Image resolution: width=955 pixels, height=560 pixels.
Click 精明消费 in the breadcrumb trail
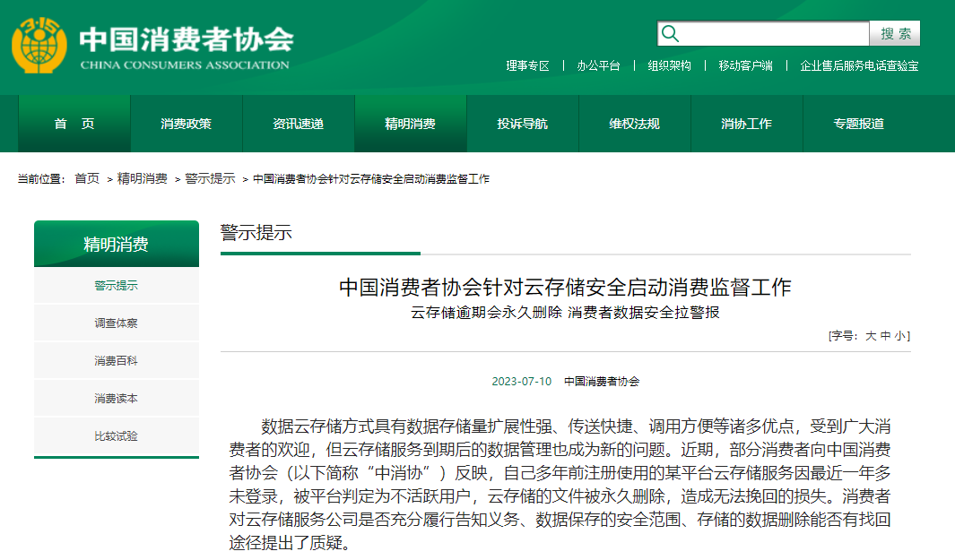(142, 178)
